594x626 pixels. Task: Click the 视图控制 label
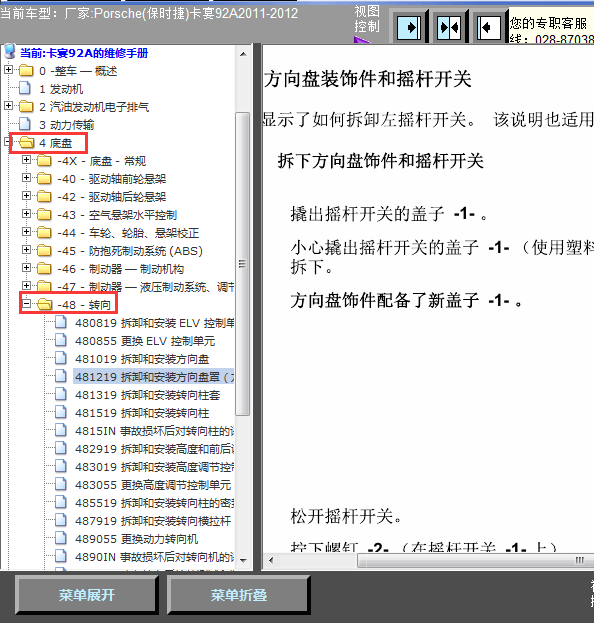(x=366, y=18)
